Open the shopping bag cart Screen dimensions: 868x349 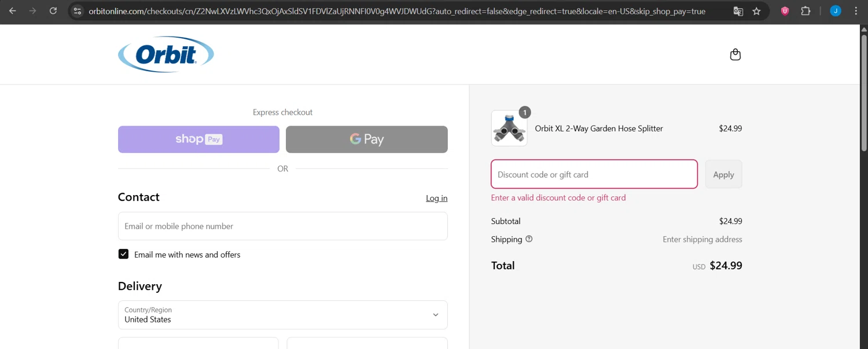(x=735, y=54)
